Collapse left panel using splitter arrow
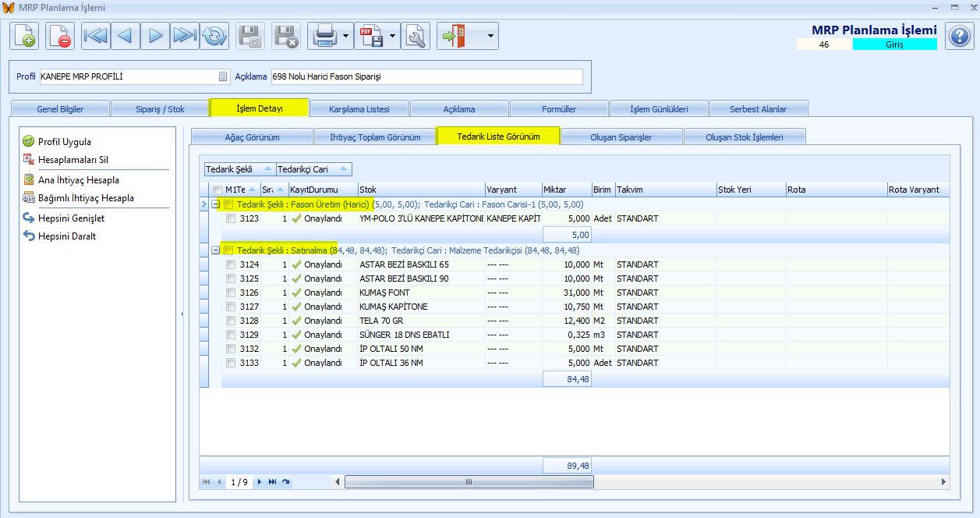The width and height of the screenshot is (980, 518). pyautogui.click(x=182, y=314)
